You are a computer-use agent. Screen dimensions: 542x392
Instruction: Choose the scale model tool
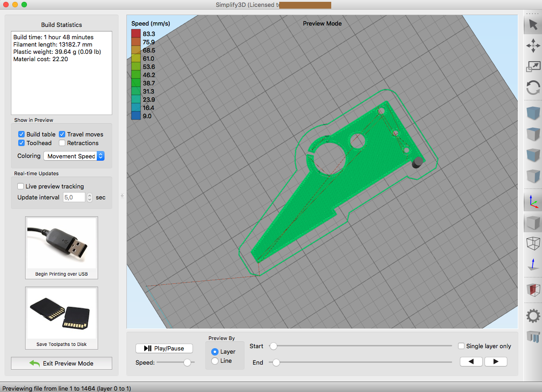[532, 66]
